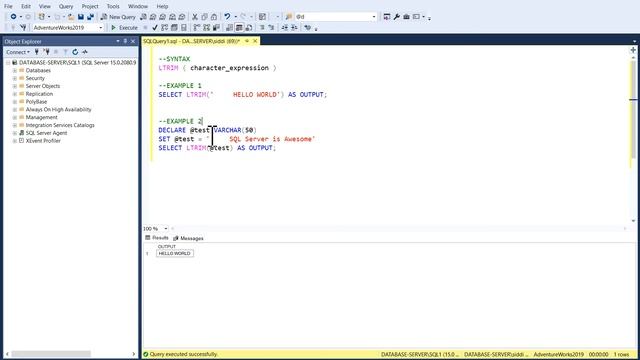This screenshot has width=640, height=360.
Task: Click the Uncomment selected lines icon
Action: click(x=271, y=27)
